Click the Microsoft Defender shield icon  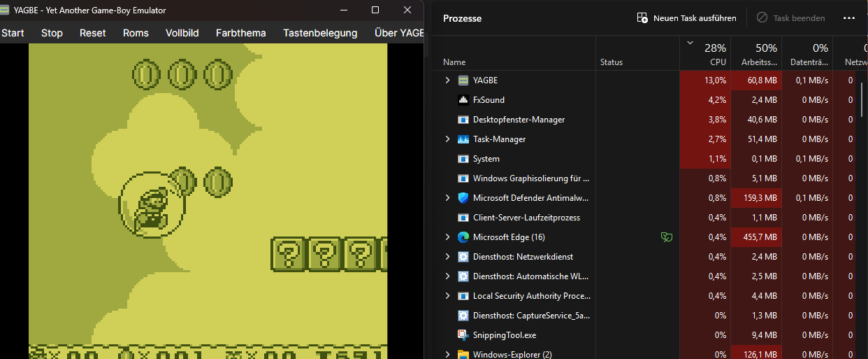463,198
